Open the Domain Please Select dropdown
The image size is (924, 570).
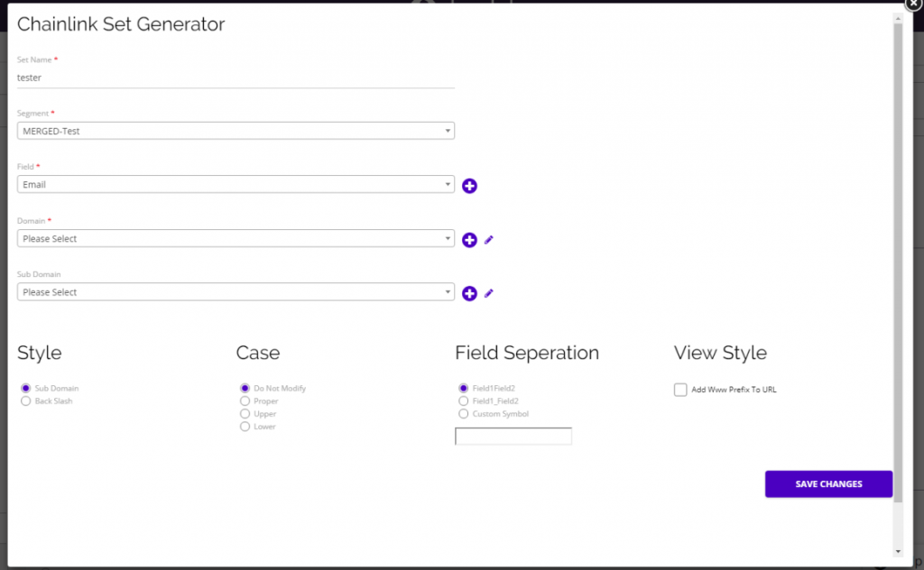235,238
